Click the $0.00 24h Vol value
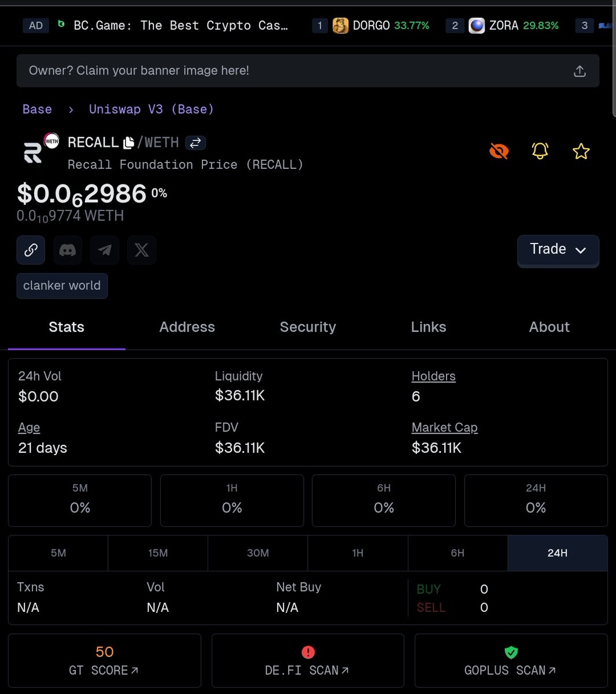Viewport: 616px width, 694px height. 38,397
